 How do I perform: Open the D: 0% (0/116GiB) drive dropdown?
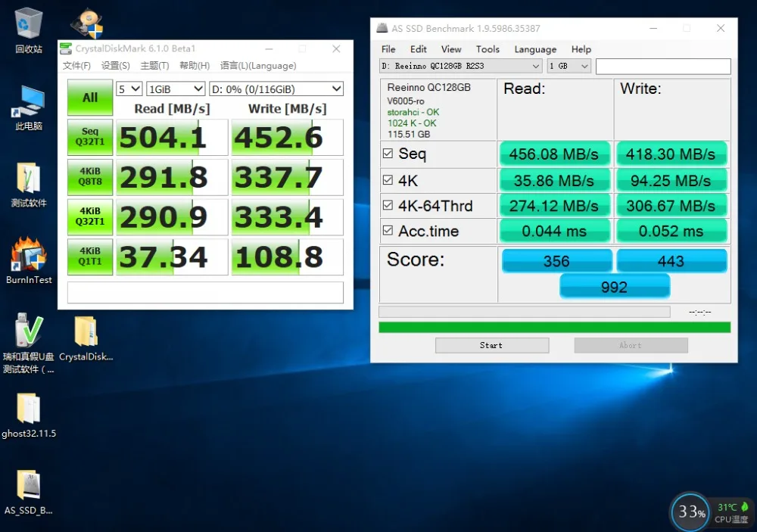[x=276, y=89]
